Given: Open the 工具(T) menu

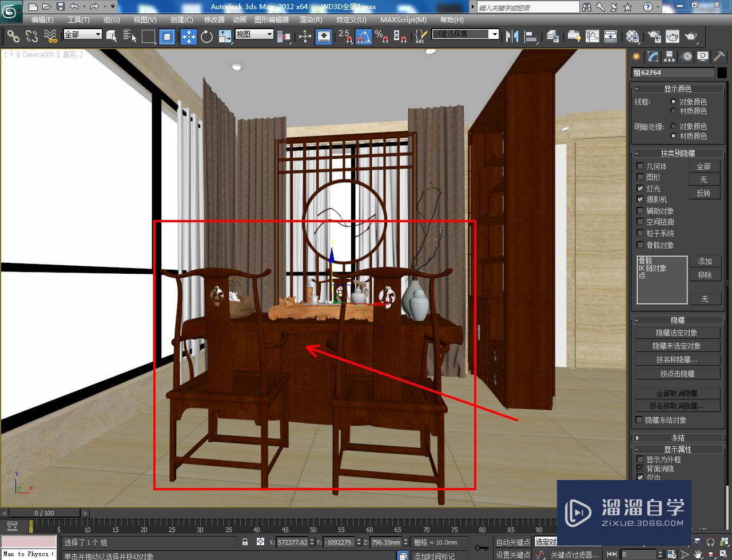Looking at the screenshot, I should [78, 19].
